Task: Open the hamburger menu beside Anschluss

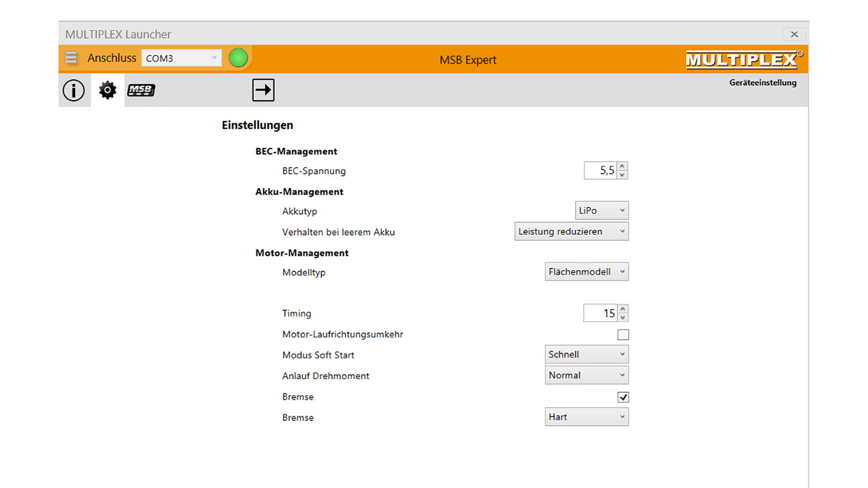Action: tap(71, 57)
